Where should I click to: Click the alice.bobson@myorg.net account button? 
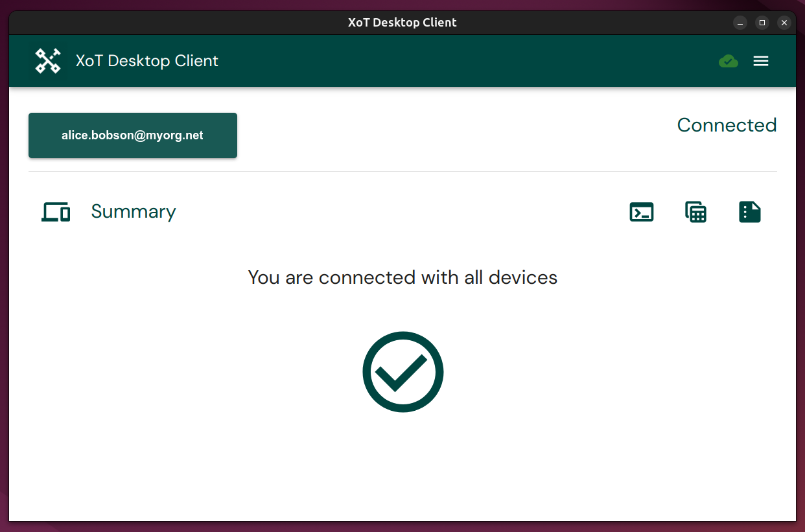133,135
